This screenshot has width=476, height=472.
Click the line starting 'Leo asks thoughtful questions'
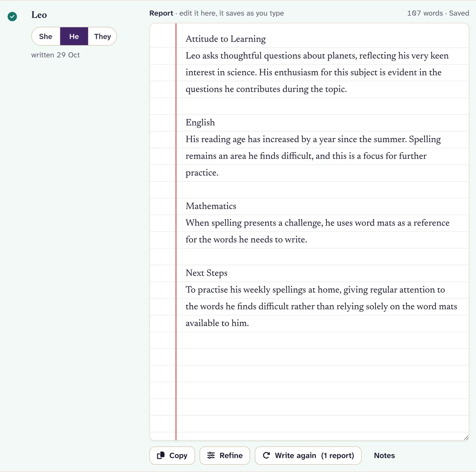pos(317,56)
